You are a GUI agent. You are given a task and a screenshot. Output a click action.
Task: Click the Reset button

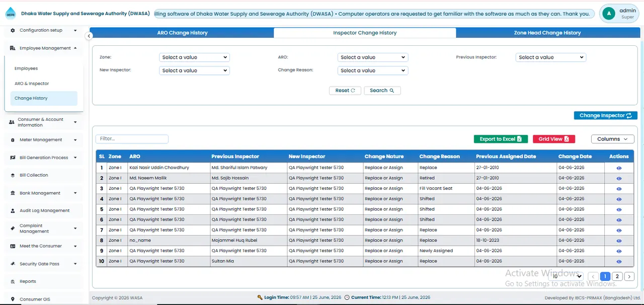(x=345, y=91)
